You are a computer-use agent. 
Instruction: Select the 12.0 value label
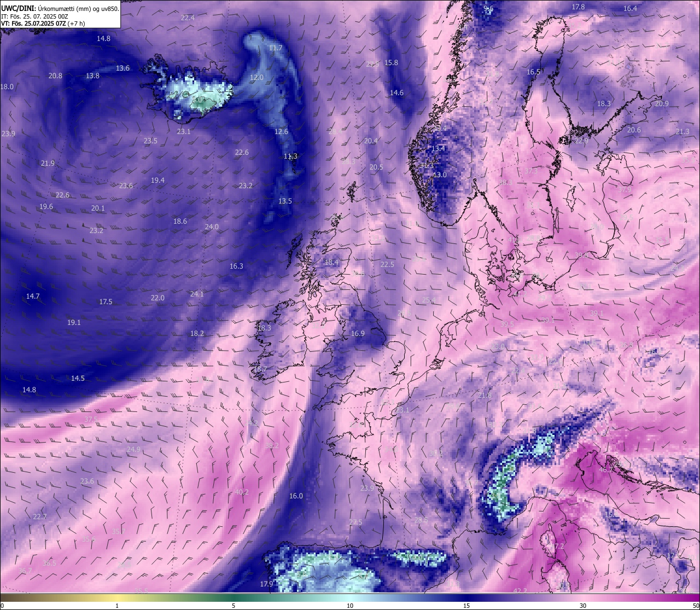coord(256,78)
